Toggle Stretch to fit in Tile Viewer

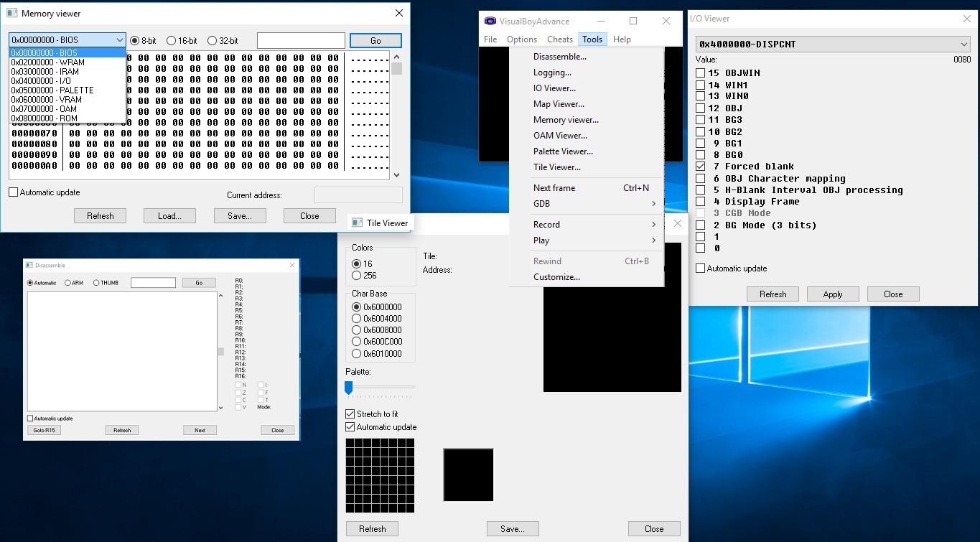[x=350, y=414]
